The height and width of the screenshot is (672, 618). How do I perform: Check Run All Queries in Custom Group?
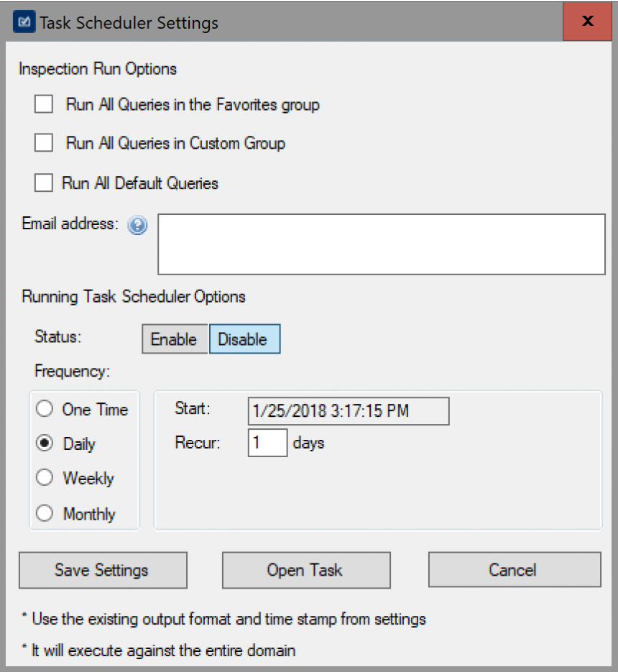44,143
